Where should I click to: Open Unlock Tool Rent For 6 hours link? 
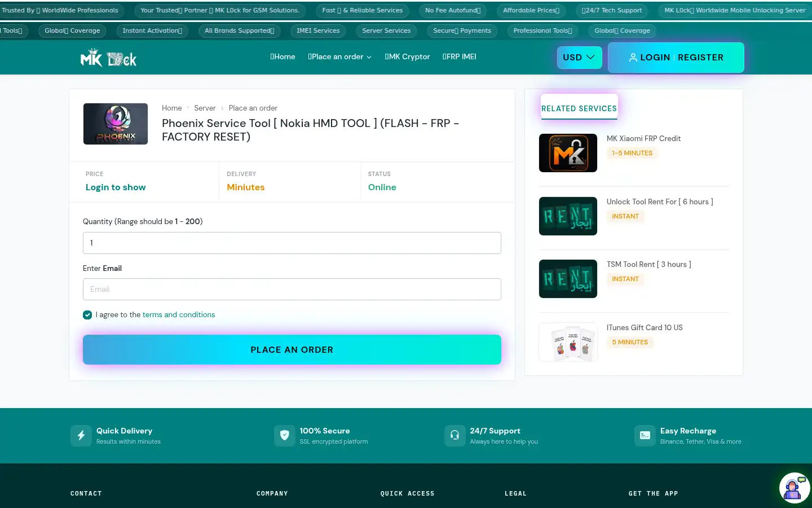[x=660, y=202]
